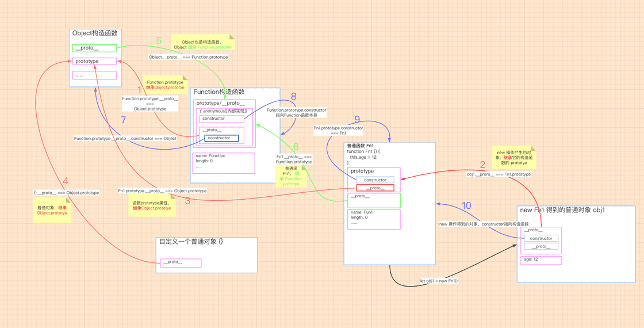
Task: Select label 'Function.prototype.constructor 指向Function函数本身'
Action: (x=297, y=113)
